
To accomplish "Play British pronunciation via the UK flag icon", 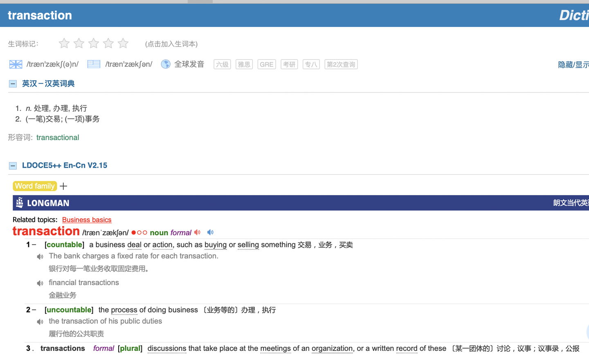I will pyautogui.click(x=15, y=64).
